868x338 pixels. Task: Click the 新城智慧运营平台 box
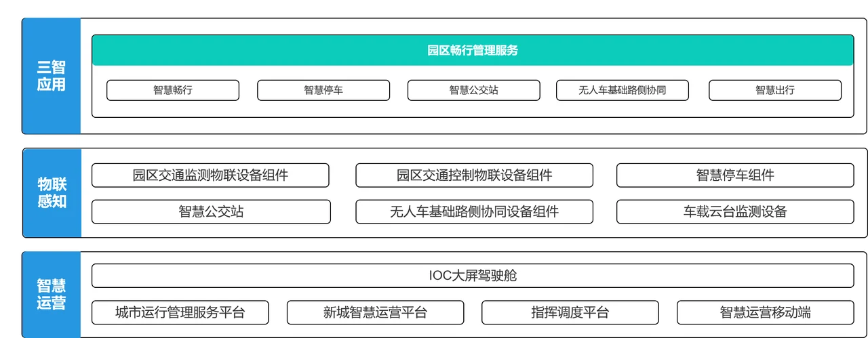(x=375, y=312)
